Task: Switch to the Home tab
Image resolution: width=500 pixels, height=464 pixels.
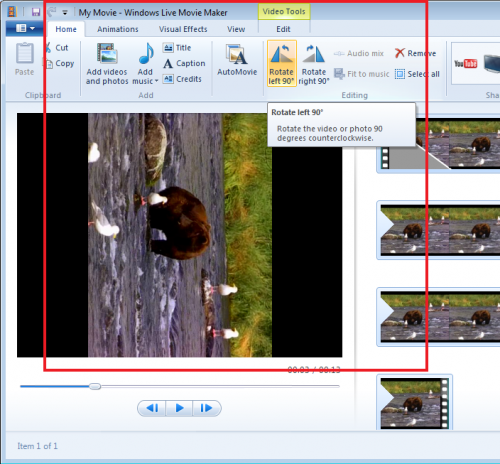Action: pos(66,29)
